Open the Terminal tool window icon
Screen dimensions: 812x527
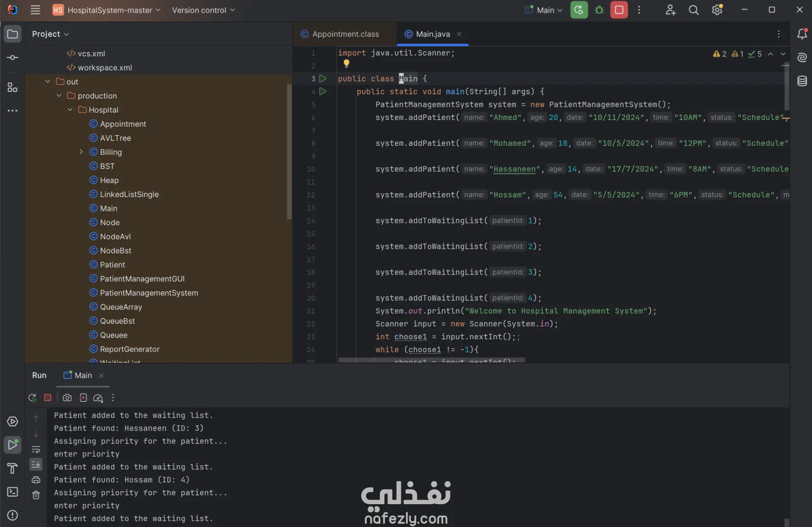[12, 492]
